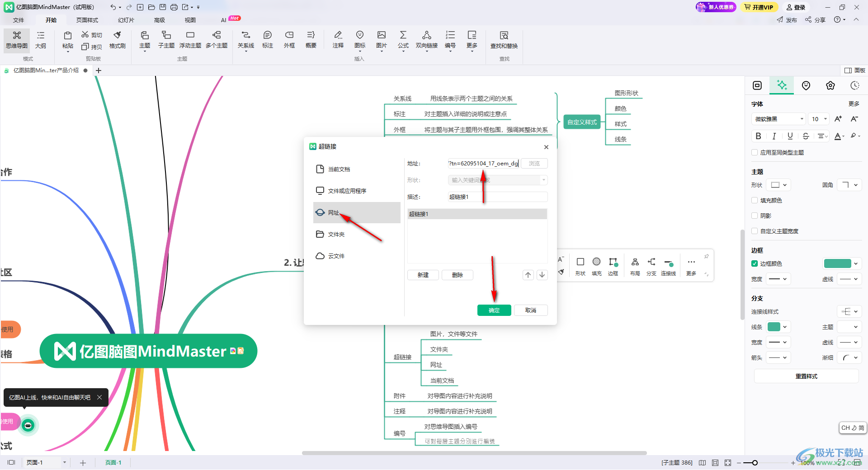Cancel the hyperlink dialog with 取消

point(531,310)
